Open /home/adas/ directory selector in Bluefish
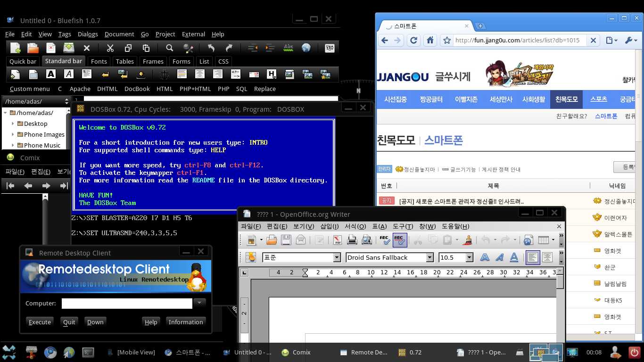This screenshot has height=362, width=644. point(36,101)
